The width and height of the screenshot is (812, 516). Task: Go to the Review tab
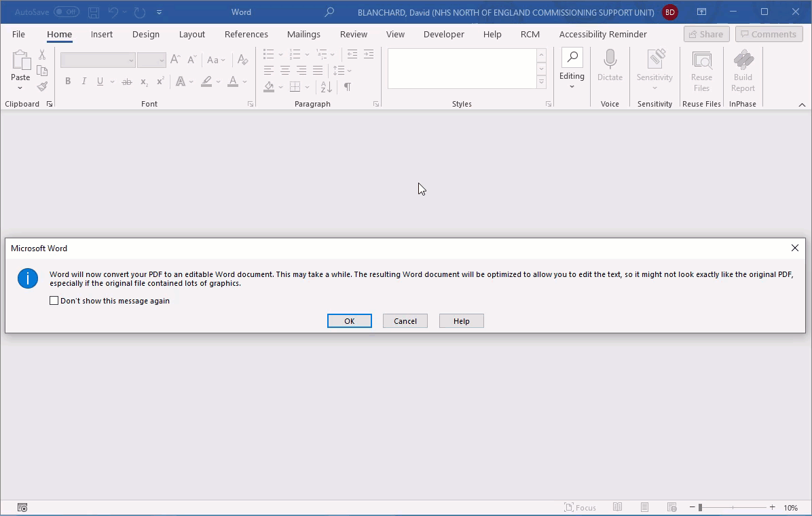[x=354, y=34]
